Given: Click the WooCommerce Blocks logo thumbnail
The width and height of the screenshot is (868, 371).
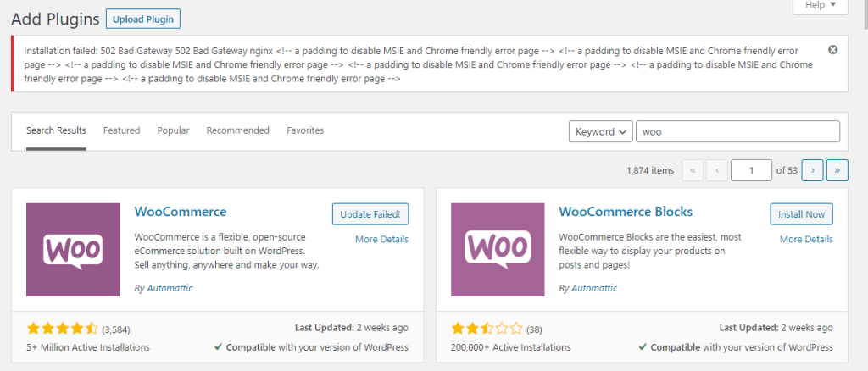Looking at the screenshot, I should click(498, 250).
